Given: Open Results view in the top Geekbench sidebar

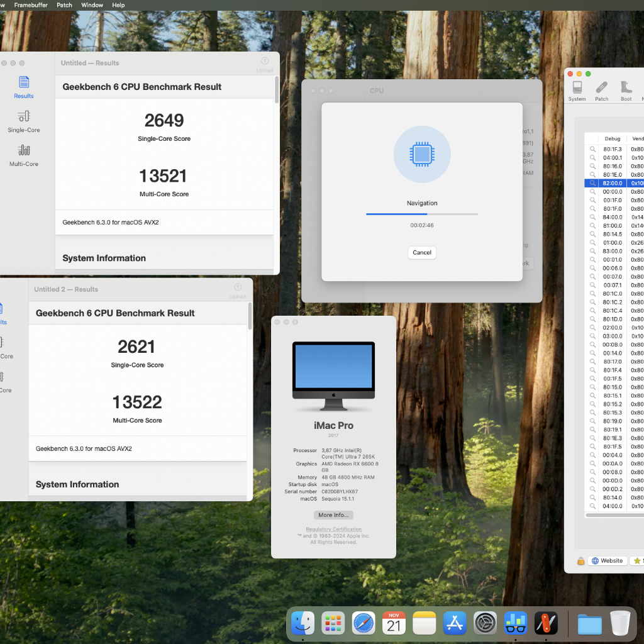Looking at the screenshot, I should [24, 87].
